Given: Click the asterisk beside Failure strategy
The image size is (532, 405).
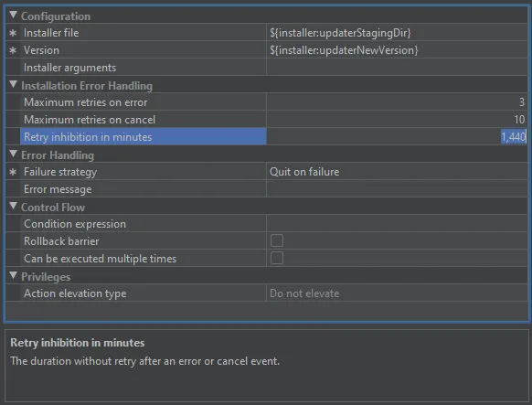Looking at the screenshot, I should [x=13, y=172].
